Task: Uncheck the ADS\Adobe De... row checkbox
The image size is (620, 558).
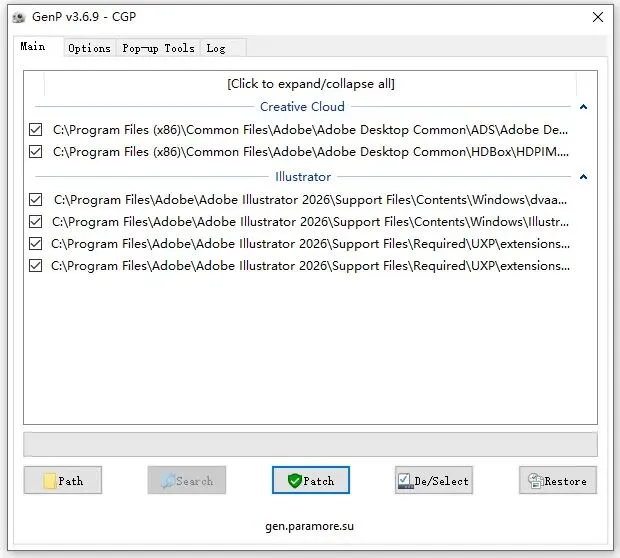Action: [36, 130]
